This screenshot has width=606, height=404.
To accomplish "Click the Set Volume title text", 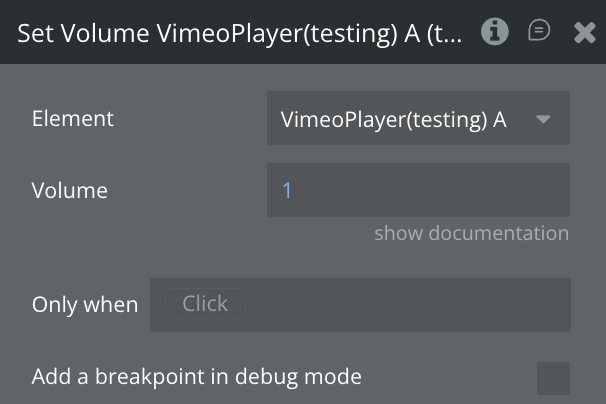I will pos(240,33).
